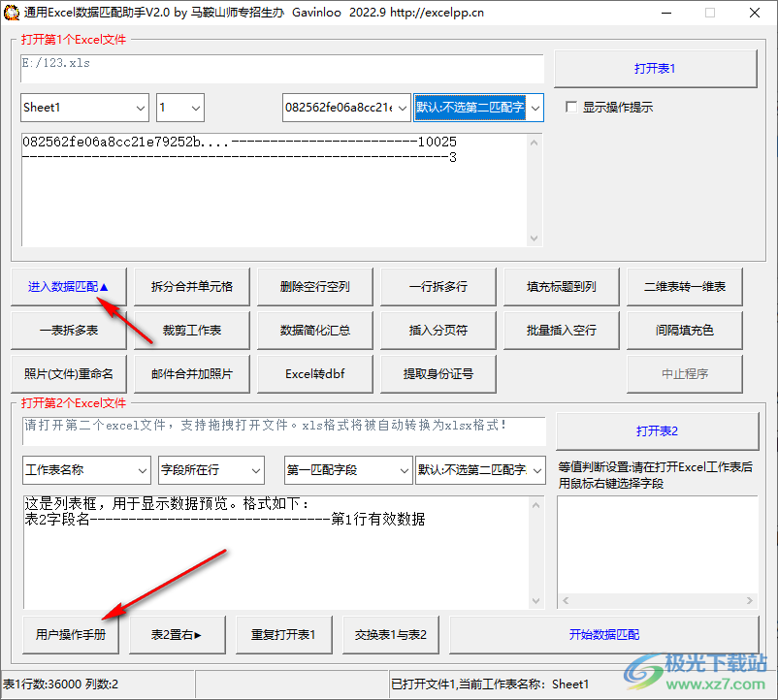Click 二维表转一维表 button
Screen dimensions: 778x700
685,287
